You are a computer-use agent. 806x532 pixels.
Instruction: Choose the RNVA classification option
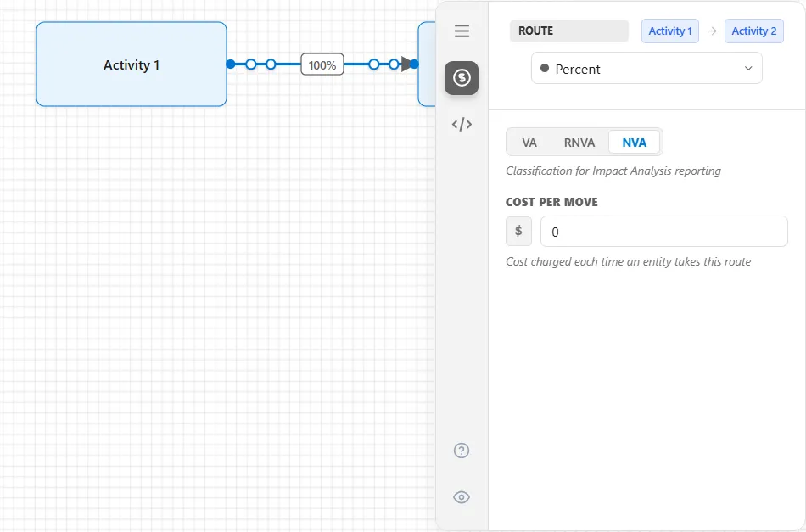click(579, 143)
